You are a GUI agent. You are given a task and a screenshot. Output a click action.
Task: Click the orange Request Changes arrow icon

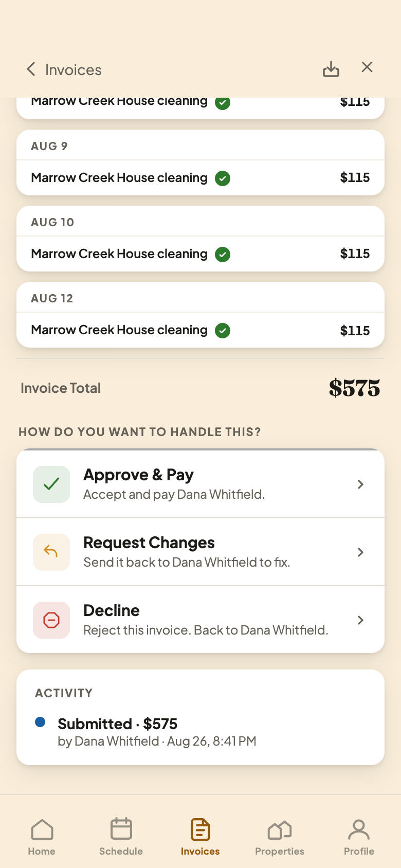tap(51, 552)
